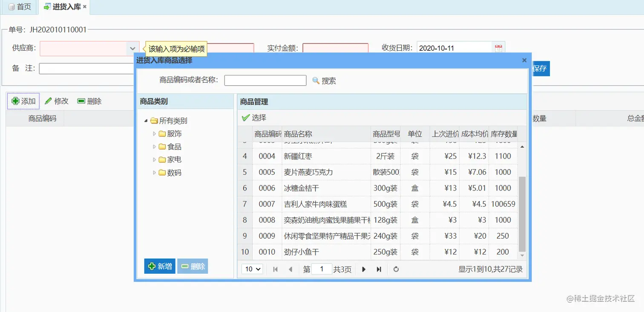Click the 实付金额 input field
This screenshot has height=312, width=644.
point(335,48)
